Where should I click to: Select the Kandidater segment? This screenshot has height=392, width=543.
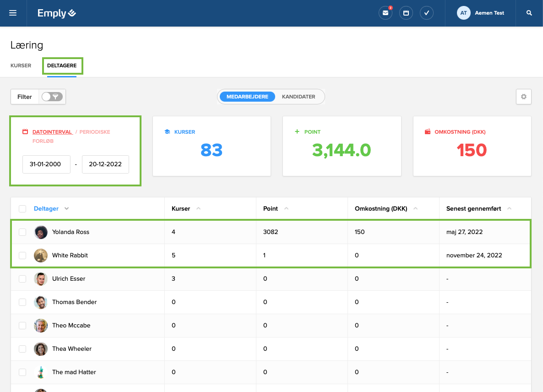click(x=299, y=97)
